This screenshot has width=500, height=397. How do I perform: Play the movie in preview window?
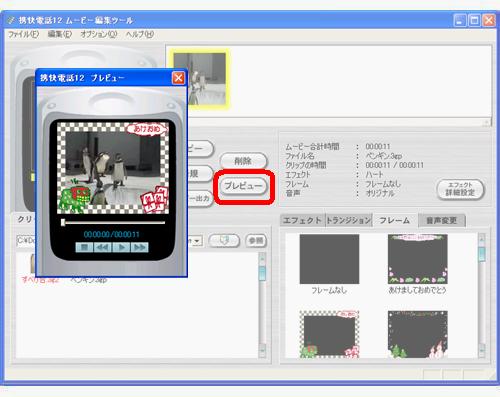point(121,247)
